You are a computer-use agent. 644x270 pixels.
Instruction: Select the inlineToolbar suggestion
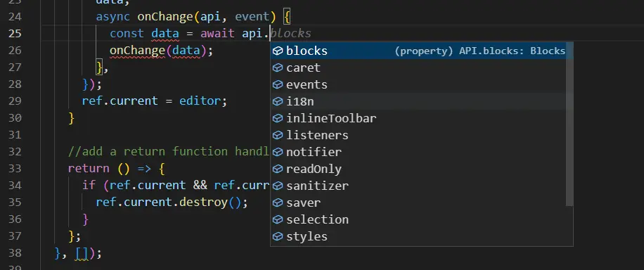pos(418,118)
